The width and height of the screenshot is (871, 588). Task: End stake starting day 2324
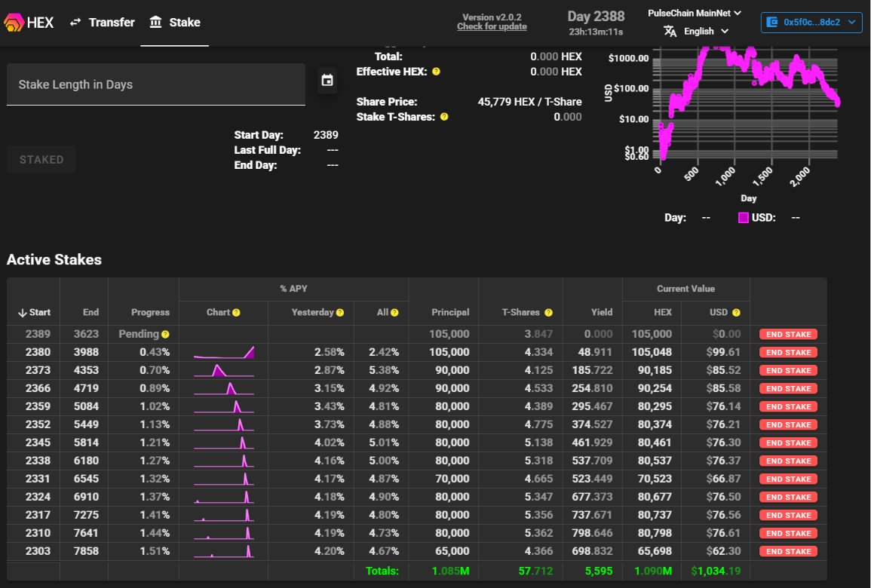(788, 497)
